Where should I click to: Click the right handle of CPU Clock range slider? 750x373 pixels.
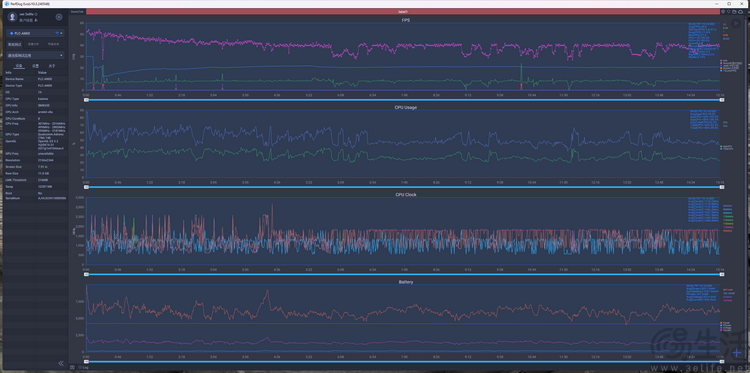point(722,274)
